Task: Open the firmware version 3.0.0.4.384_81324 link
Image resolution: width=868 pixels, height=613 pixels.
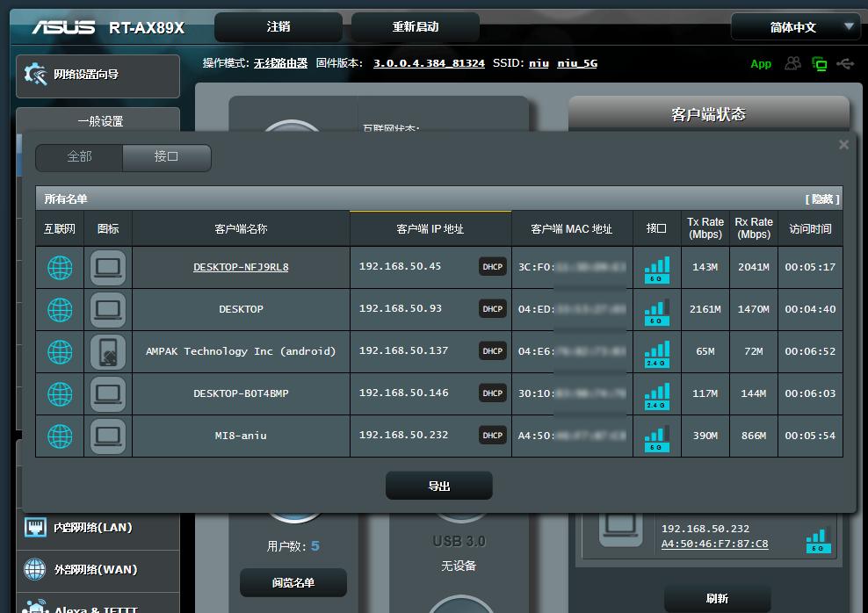Action: (429, 63)
